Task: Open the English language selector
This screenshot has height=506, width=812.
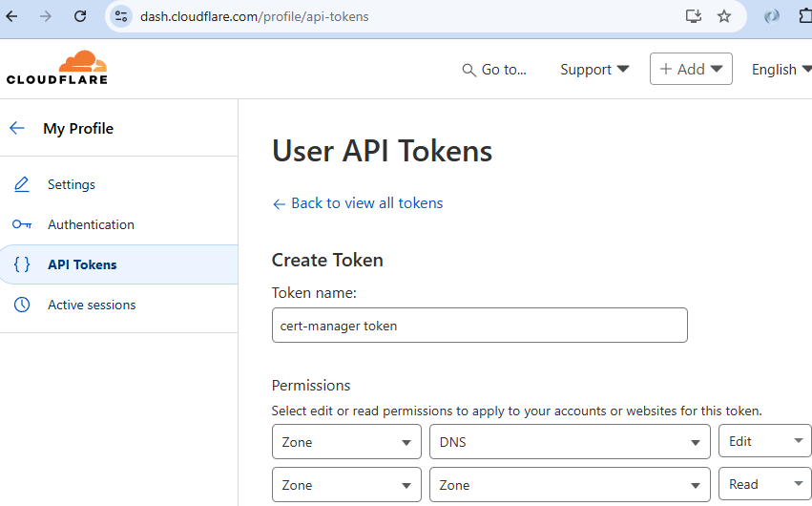Action: pos(781,70)
